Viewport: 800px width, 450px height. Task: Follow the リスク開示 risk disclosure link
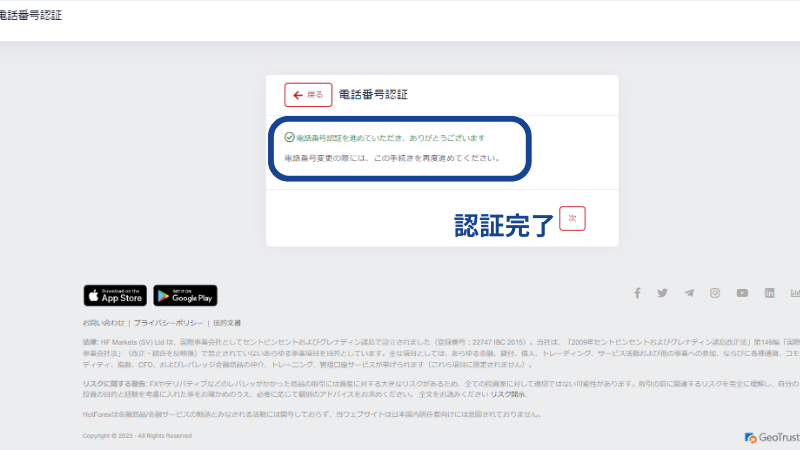point(508,395)
